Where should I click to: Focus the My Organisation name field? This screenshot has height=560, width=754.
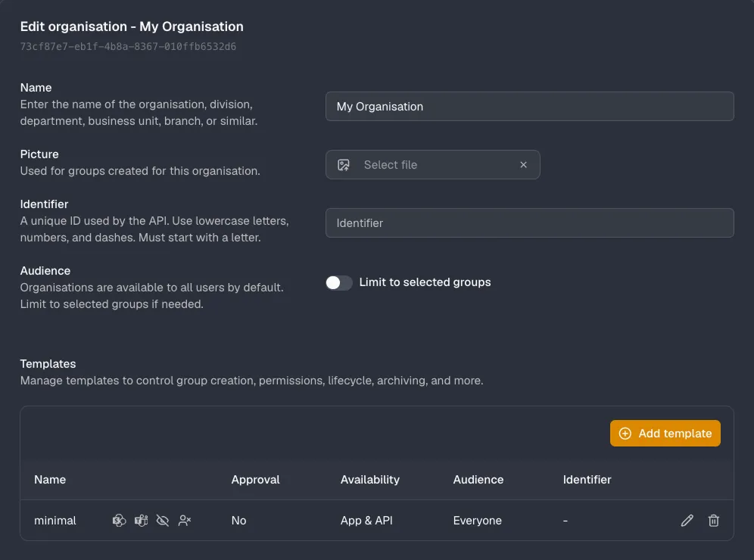[x=529, y=106]
